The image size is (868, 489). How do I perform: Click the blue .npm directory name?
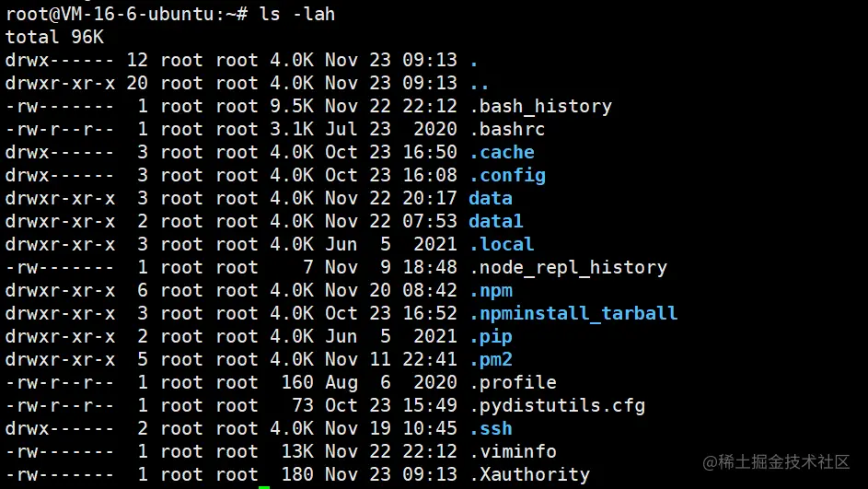(x=491, y=291)
